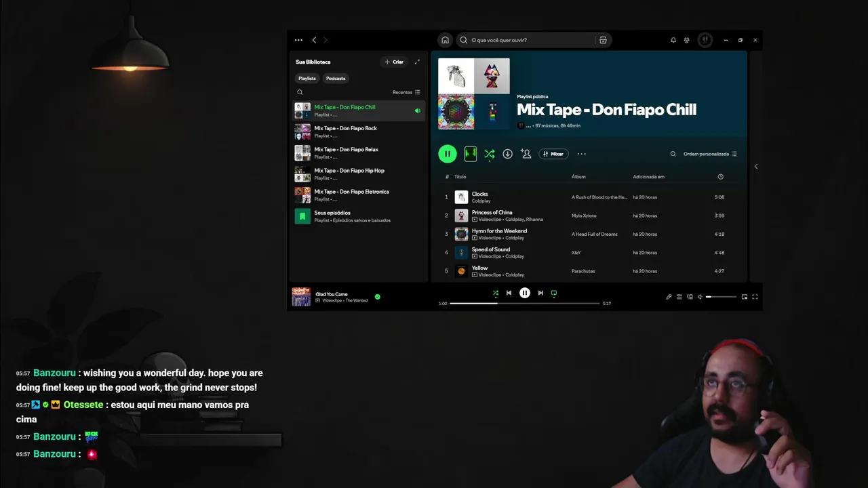Click the Criar button in library
Screen dimensions: 868x488
(x=394, y=62)
